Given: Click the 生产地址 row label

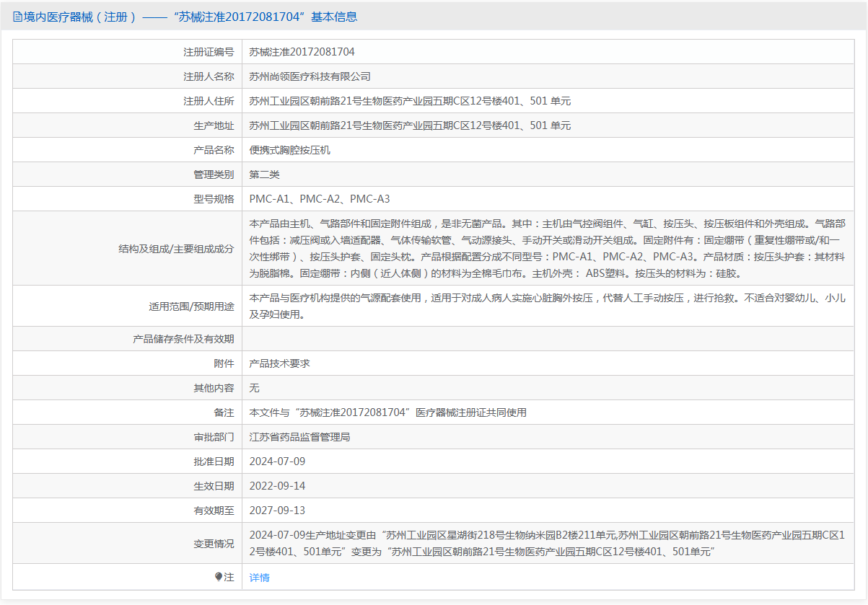Looking at the screenshot, I should click(x=214, y=125).
